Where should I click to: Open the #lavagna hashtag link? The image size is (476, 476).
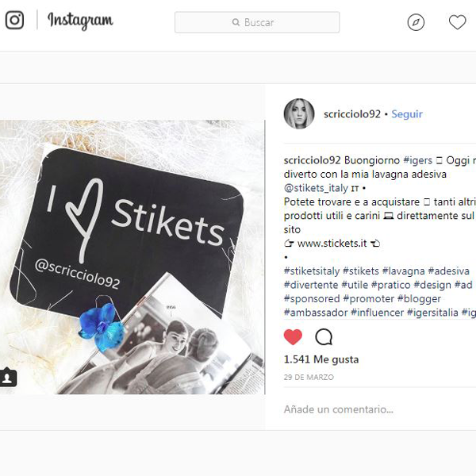point(404,271)
